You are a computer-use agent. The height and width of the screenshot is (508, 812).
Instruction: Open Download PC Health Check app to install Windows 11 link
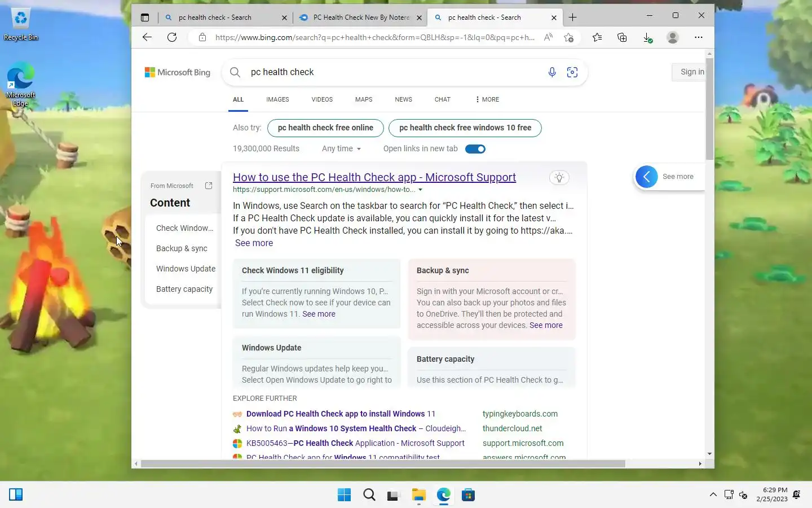pyautogui.click(x=341, y=414)
